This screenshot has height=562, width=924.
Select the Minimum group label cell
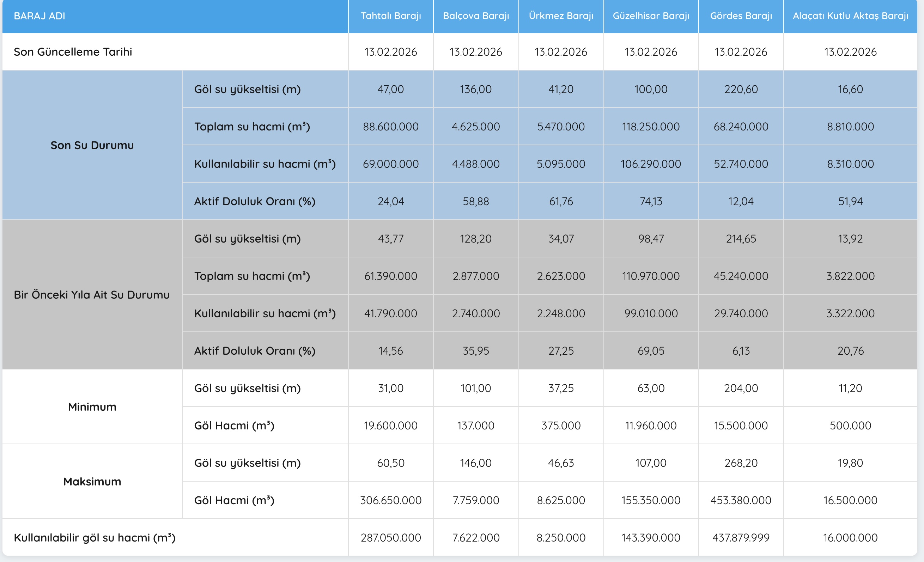(x=92, y=407)
